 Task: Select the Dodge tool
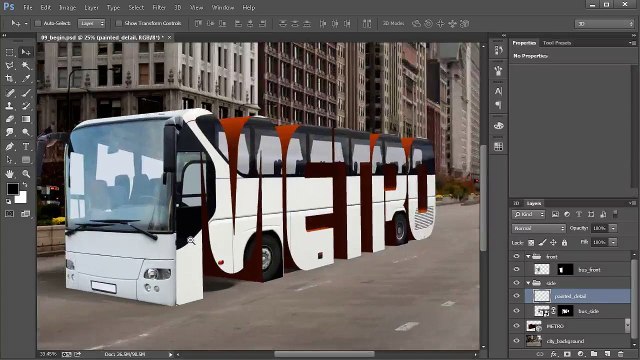[x=26, y=132]
